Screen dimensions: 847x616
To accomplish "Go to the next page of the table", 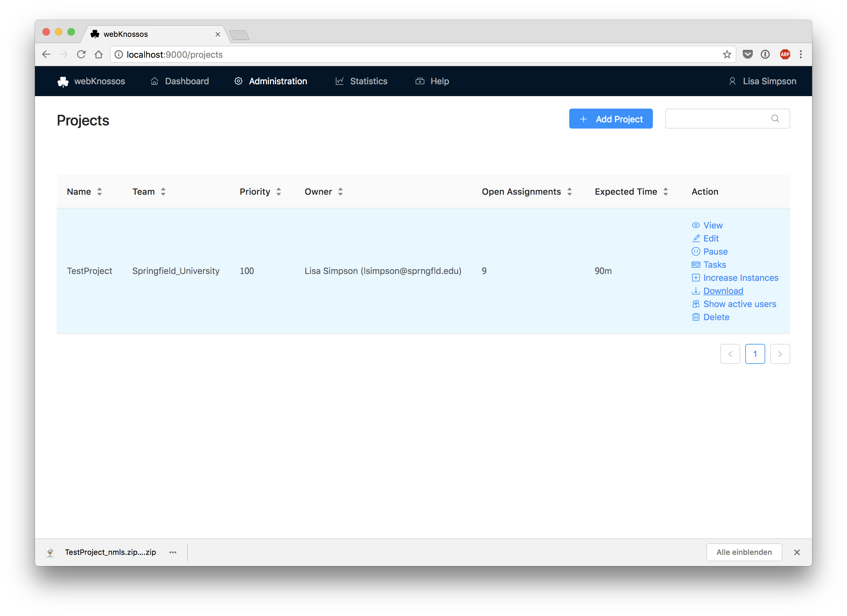I will pos(780,354).
